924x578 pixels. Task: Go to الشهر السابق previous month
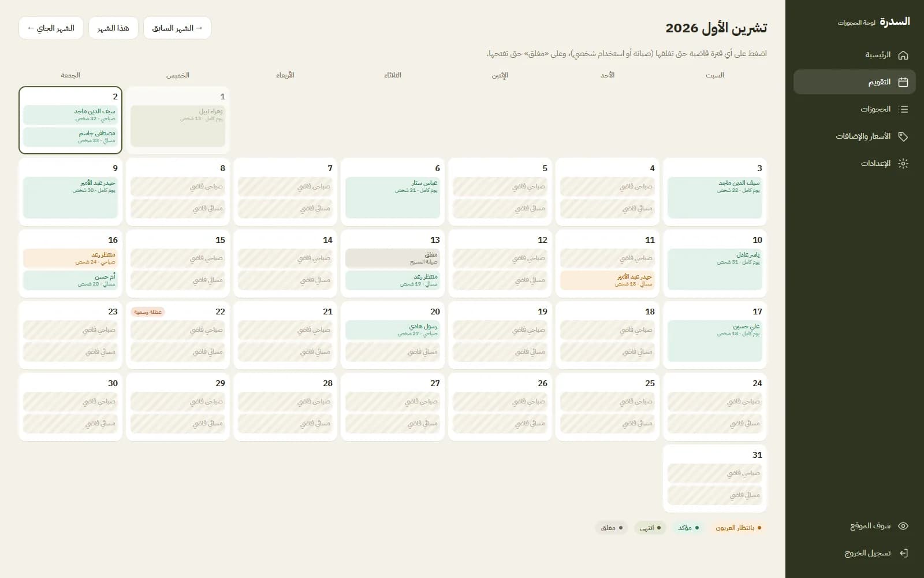pyautogui.click(x=177, y=28)
